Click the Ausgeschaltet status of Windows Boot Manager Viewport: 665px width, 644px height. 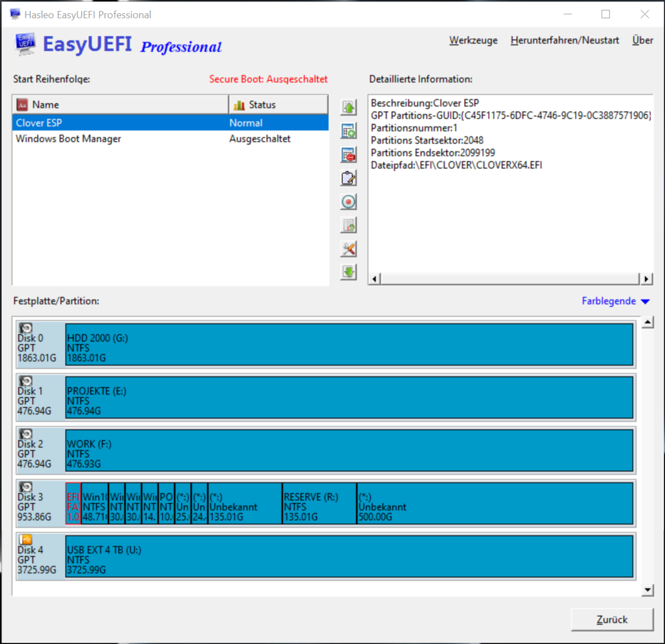pyautogui.click(x=259, y=138)
